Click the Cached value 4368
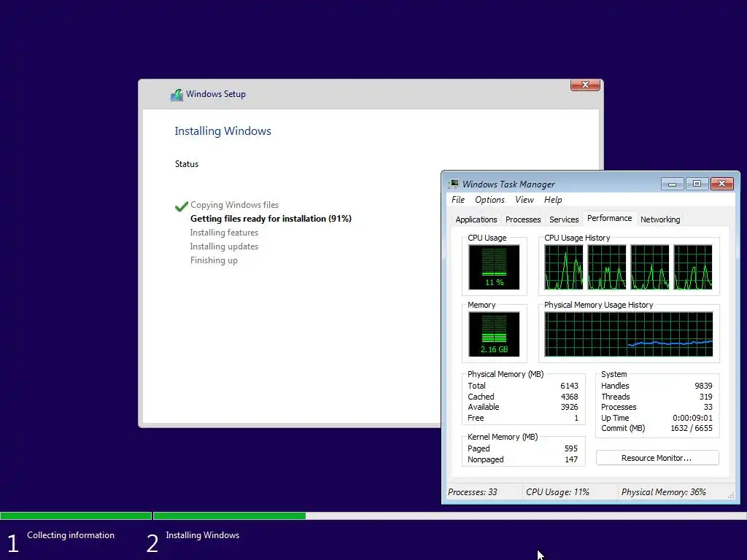 569,397
